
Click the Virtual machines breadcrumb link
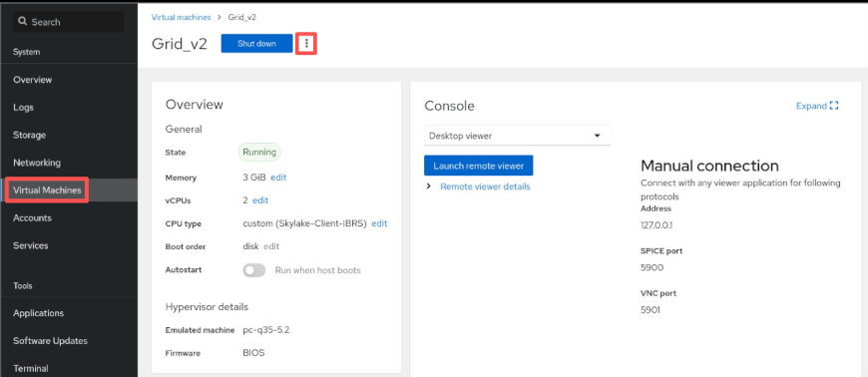click(181, 17)
